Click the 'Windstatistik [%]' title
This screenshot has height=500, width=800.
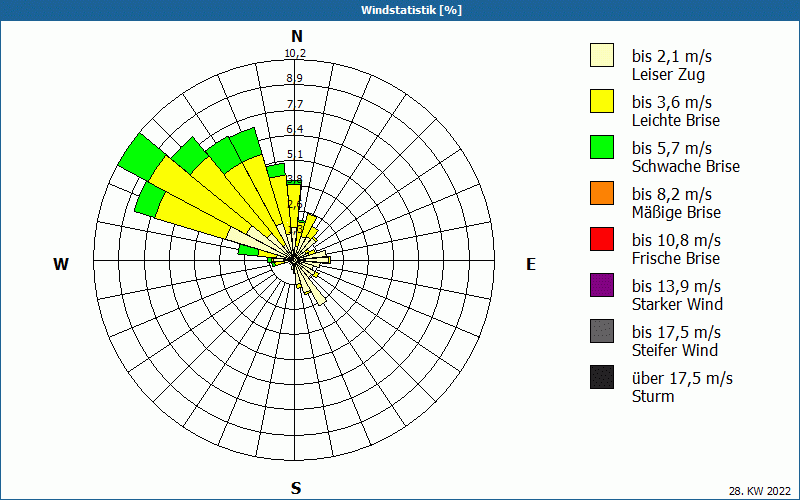[411, 10]
